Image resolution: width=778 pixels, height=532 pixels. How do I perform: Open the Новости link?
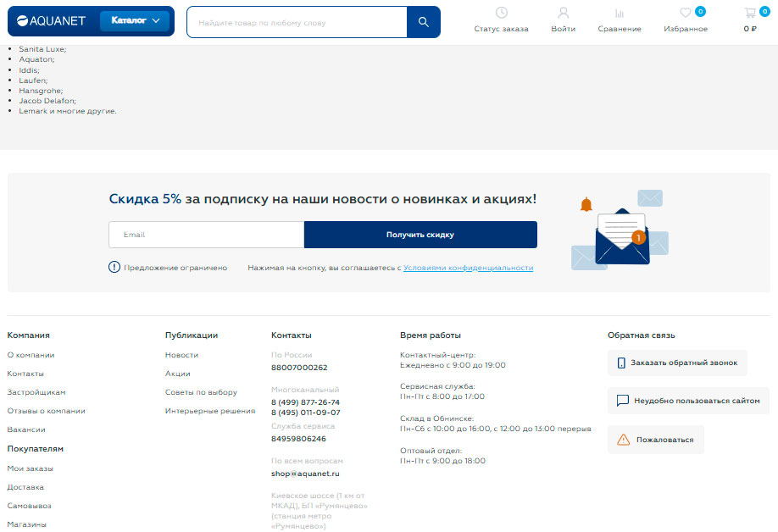click(x=181, y=355)
